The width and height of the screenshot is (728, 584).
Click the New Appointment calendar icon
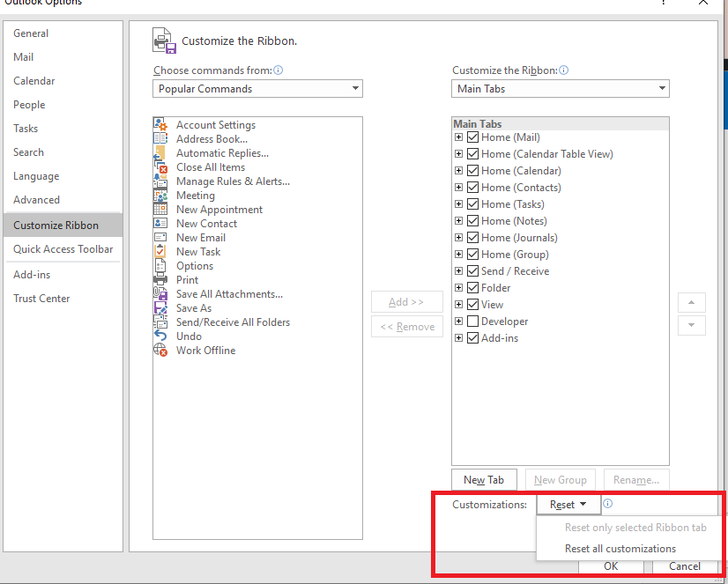click(x=160, y=210)
